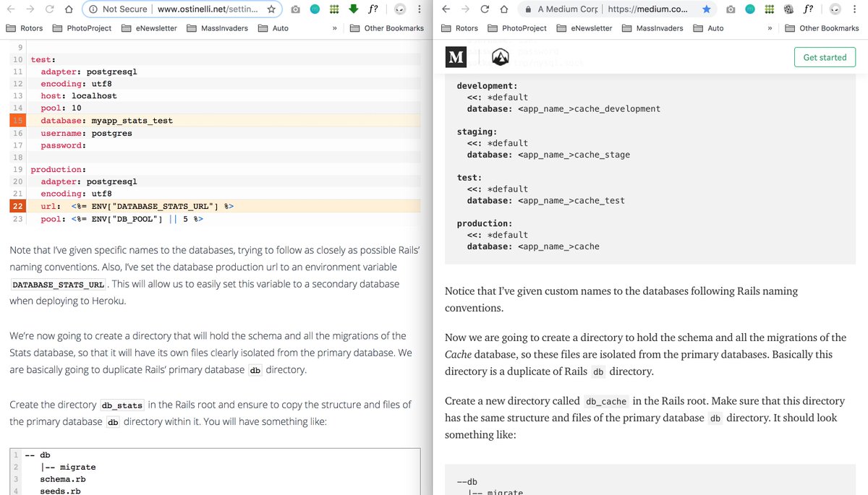Screen dimensions: 868x495
Task: Click 'development:' label in Medium code block
Action: pos(488,85)
